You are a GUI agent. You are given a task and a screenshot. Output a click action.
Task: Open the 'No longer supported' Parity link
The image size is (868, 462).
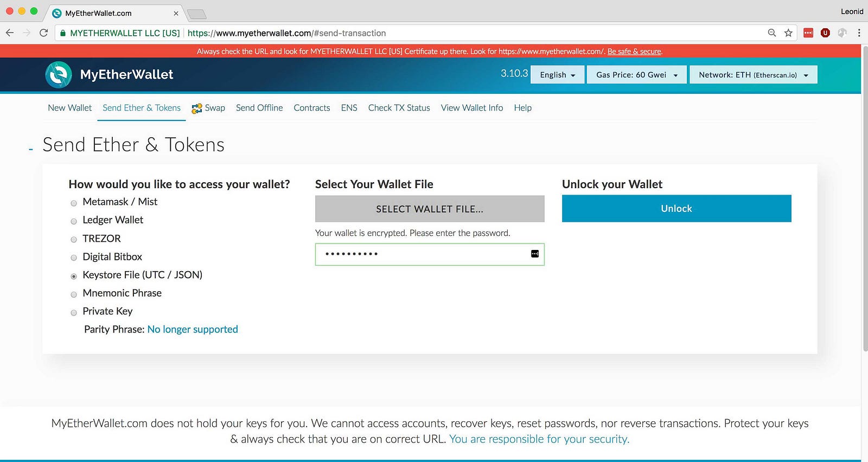[x=193, y=329]
